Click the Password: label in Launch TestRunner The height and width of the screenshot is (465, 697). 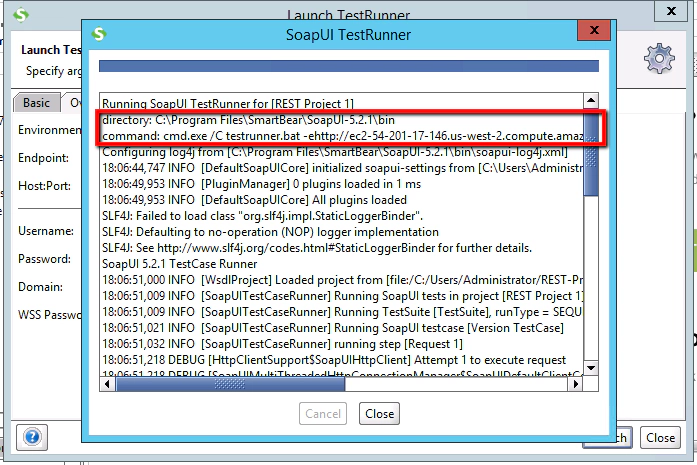pyautogui.click(x=44, y=259)
